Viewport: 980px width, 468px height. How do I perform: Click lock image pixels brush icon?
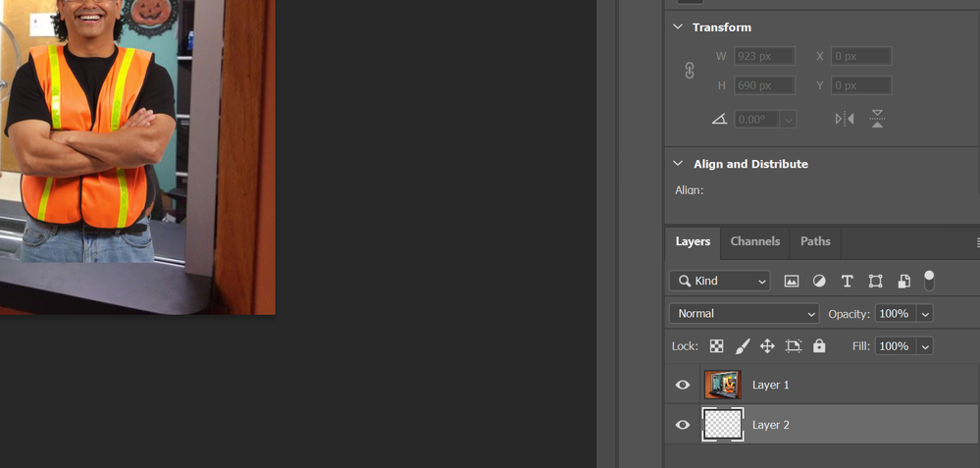click(x=743, y=346)
